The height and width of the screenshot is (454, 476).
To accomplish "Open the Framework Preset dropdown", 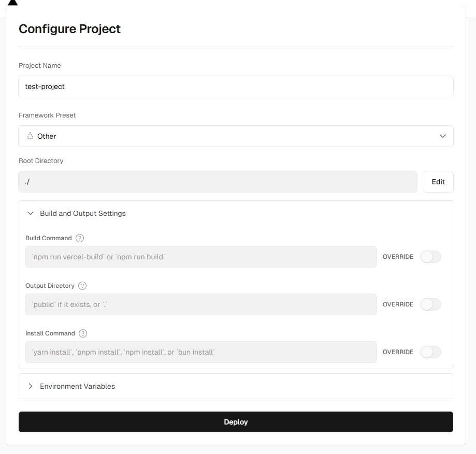I will (x=236, y=136).
